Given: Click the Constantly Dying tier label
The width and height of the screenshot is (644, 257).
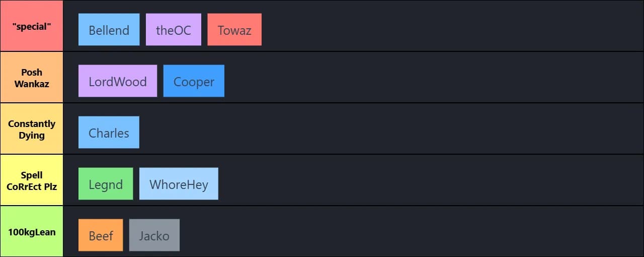Looking at the screenshot, I should pos(31,129).
